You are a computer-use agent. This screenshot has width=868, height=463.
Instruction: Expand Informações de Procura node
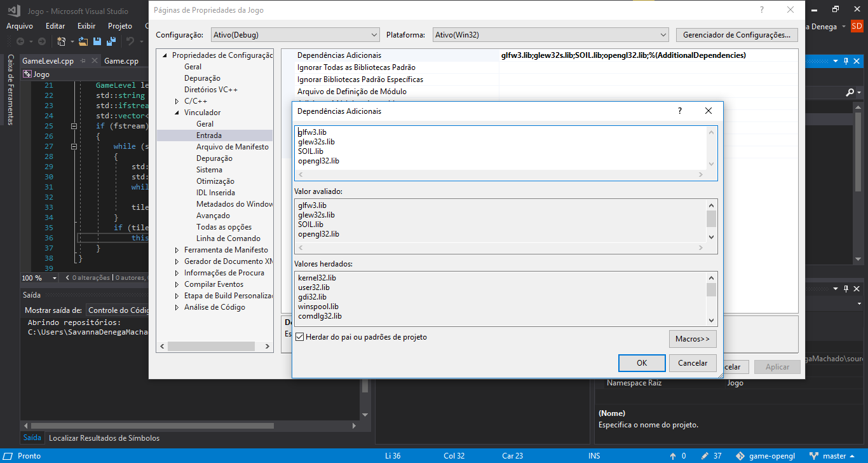coord(177,273)
